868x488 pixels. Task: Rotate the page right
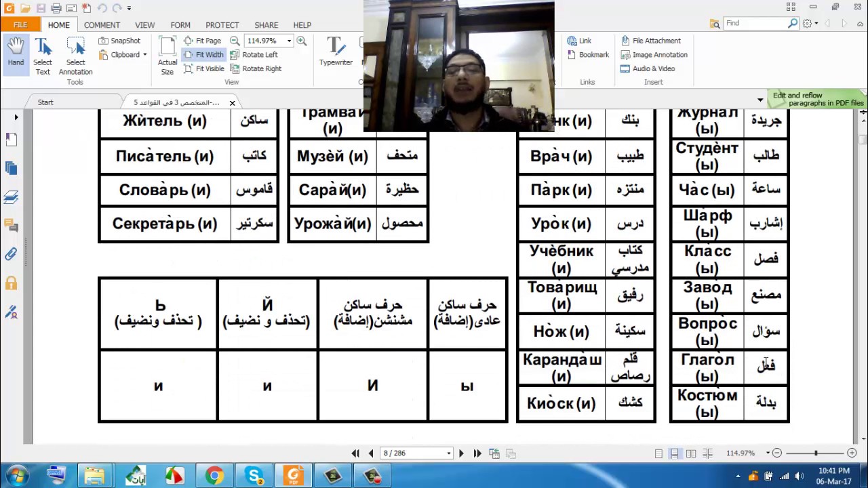[256, 68]
